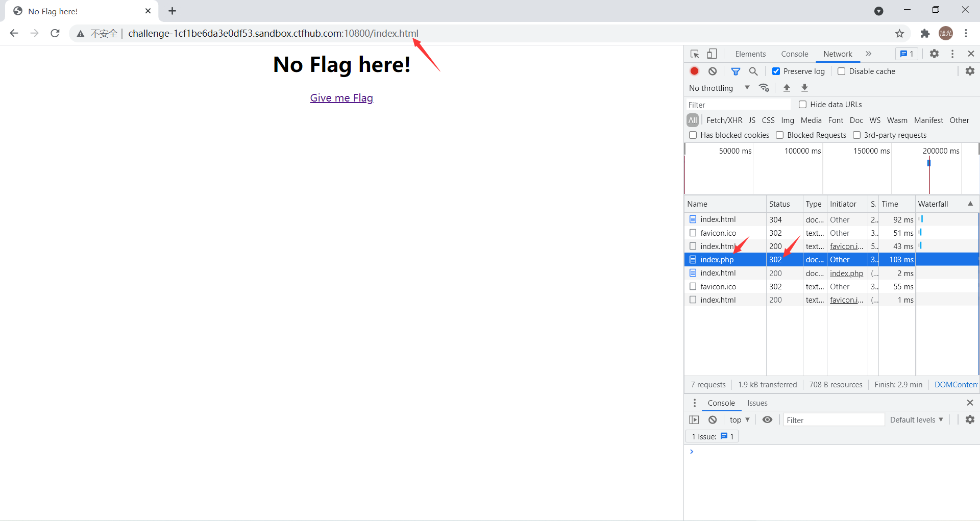Switch to the Elements tab
Screen dimensions: 980x521
click(750, 54)
